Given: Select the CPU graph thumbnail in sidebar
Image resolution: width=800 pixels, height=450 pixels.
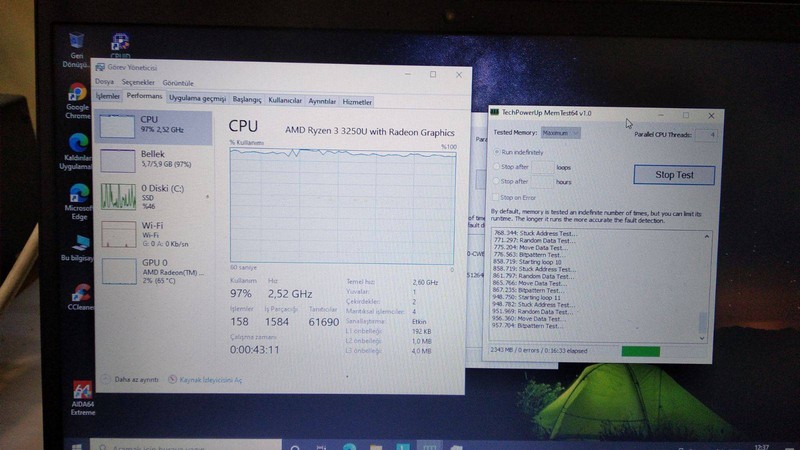Looking at the screenshot, I should 117,126.
